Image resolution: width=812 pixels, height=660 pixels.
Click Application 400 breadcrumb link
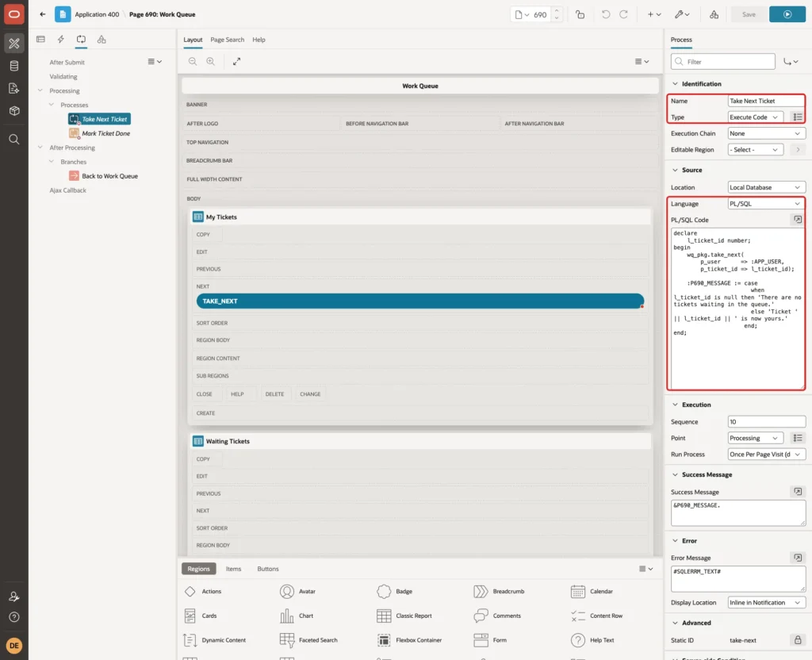coord(97,14)
